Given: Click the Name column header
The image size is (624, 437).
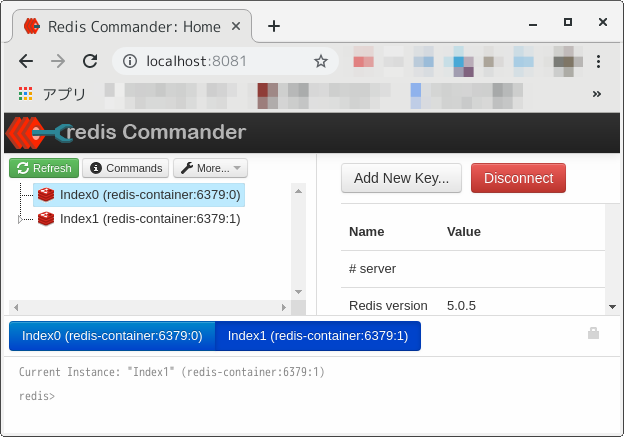Looking at the screenshot, I should pos(367,232).
